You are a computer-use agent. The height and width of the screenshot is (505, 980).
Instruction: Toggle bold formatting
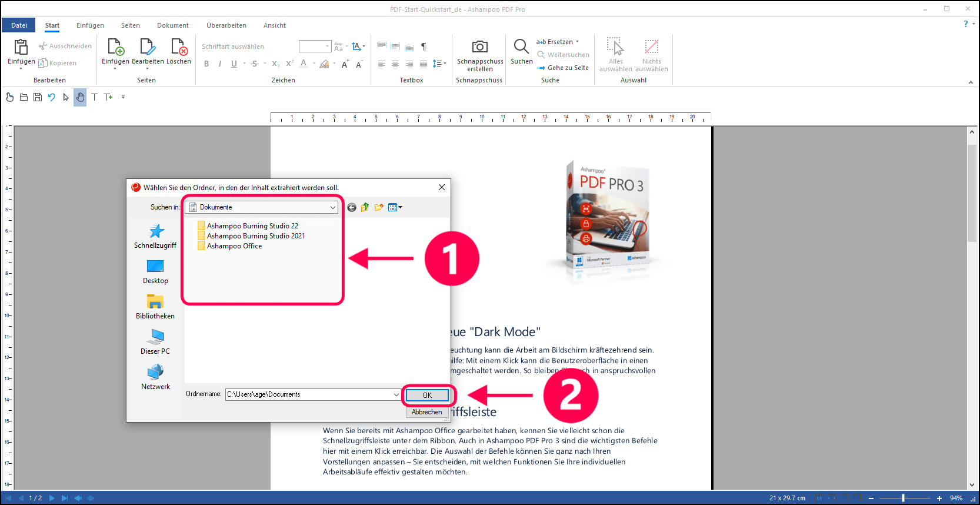click(206, 64)
